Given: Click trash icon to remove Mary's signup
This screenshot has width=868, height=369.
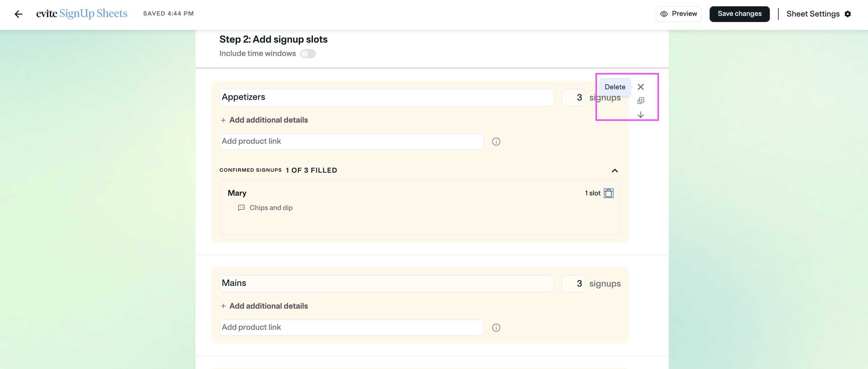Looking at the screenshot, I should [609, 193].
